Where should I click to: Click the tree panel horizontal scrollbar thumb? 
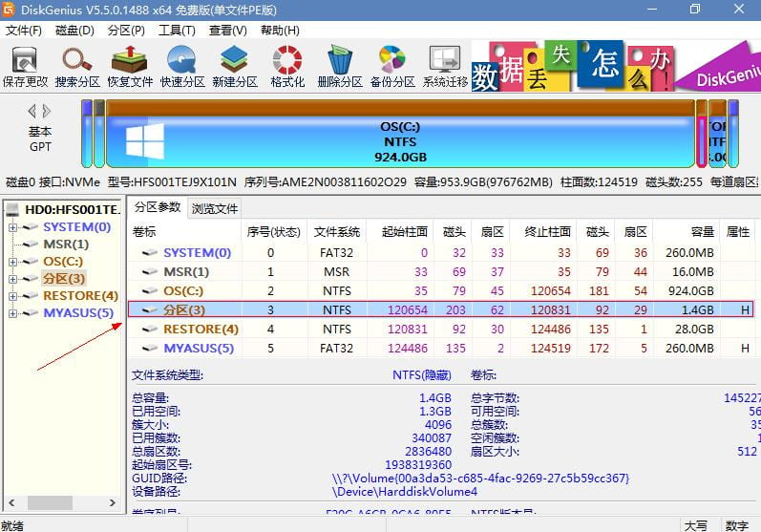50,503
